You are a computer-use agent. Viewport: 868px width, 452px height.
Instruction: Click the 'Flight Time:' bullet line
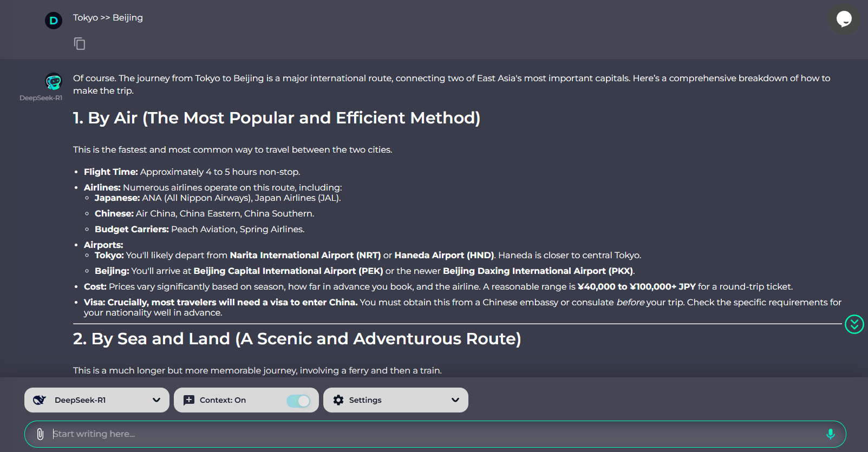click(192, 172)
